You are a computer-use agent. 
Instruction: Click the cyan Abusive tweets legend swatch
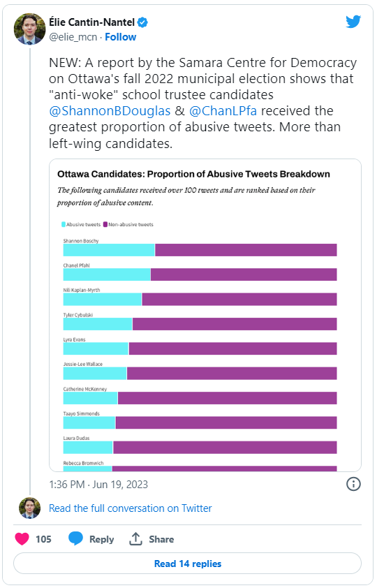(x=64, y=224)
